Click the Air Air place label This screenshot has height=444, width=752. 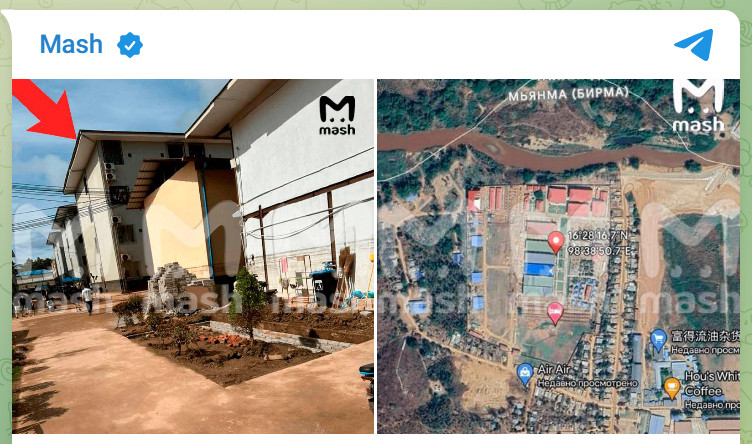553,370
